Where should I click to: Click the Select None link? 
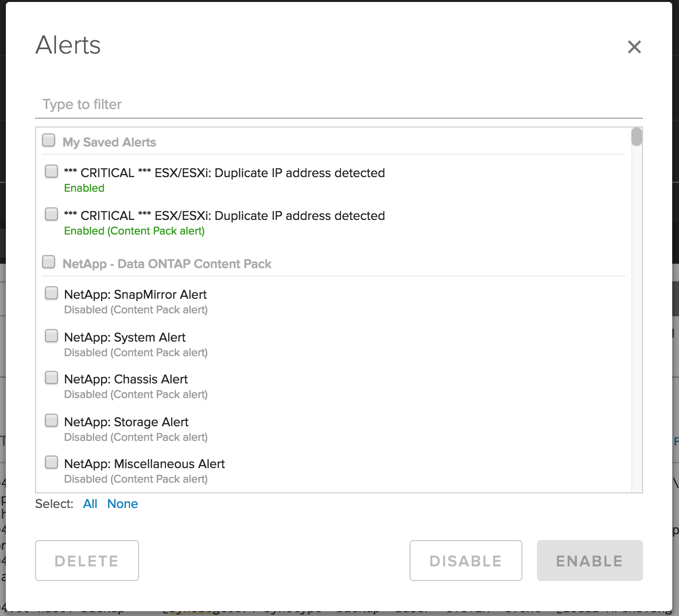tap(123, 504)
